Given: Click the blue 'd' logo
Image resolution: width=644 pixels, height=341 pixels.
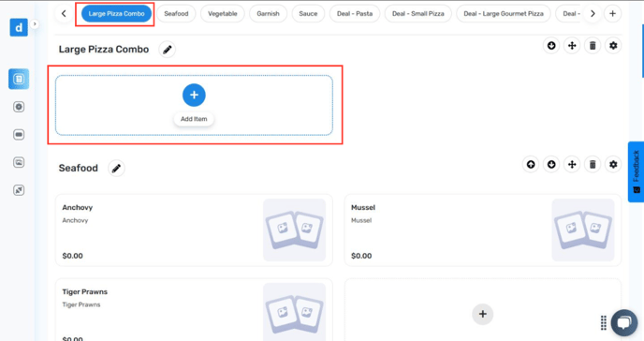Looking at the screenshot, I should coord(19,27).
